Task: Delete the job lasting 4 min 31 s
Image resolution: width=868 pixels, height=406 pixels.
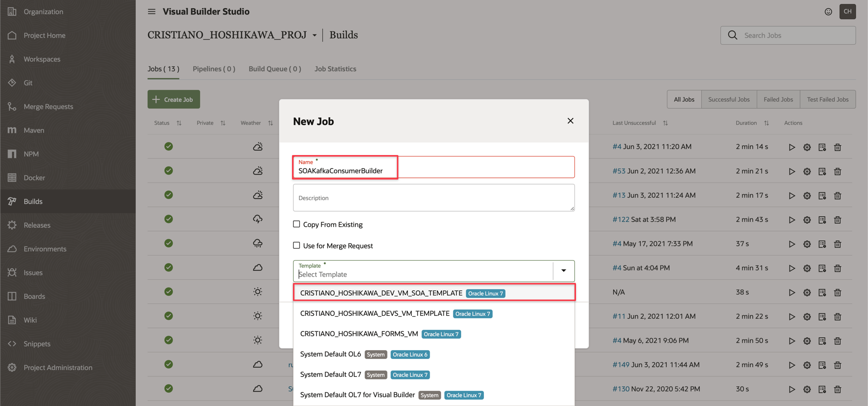Action: point(837,268)
